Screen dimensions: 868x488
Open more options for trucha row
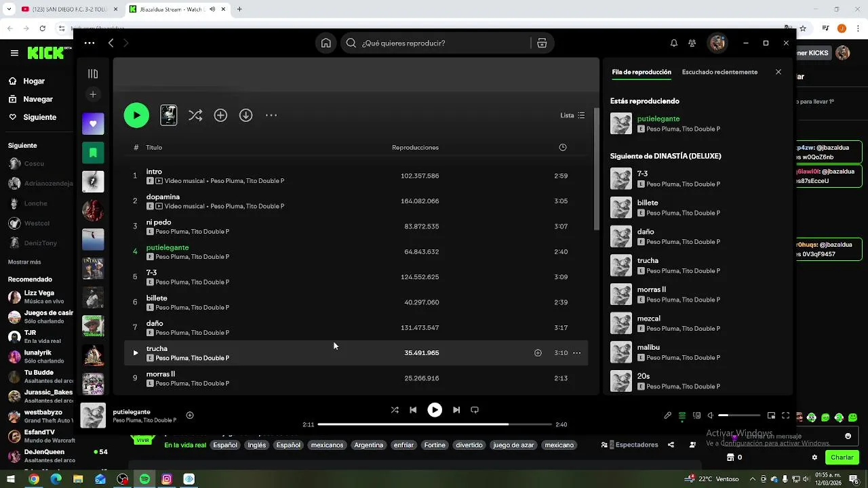[x=577, y=352]
